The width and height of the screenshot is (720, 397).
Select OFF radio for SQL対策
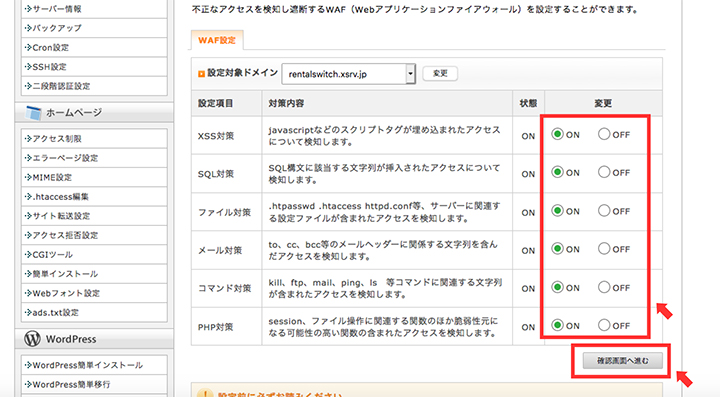click(604, 172)
